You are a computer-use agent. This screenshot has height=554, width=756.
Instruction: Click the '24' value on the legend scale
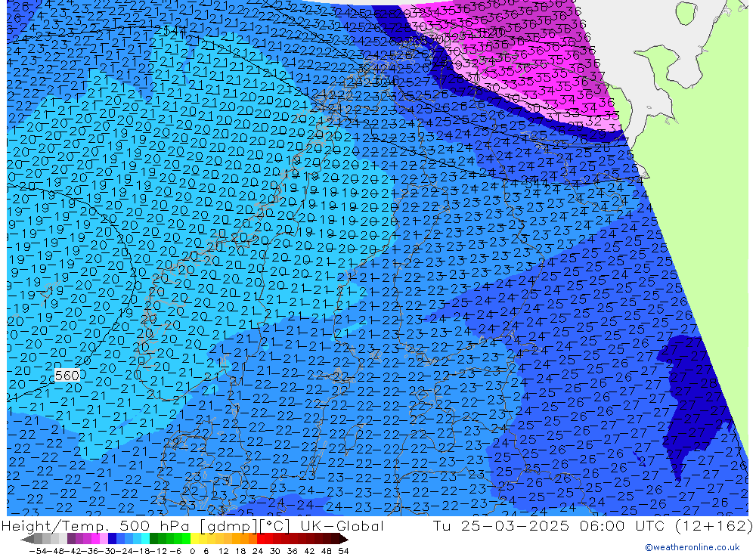pyautogui.click(x=258, y=551)
